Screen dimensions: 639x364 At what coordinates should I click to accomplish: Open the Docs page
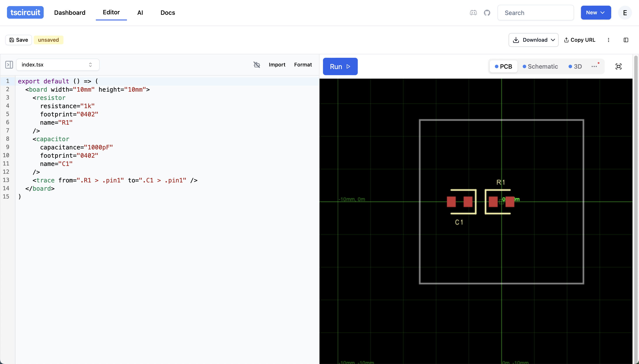click(x=168, y=13)
